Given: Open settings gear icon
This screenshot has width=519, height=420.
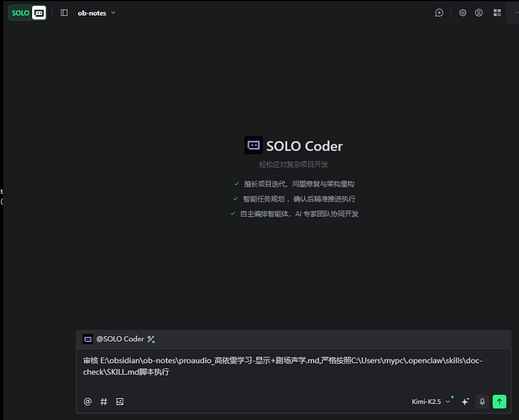Looking at the screenshot, I should click(x=463, y=13).
